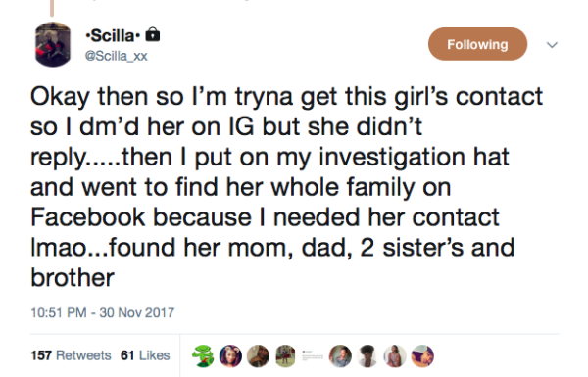Open Scilla's profile picture avatar
This screenshot has height=377, width=588.
pos(53,44)
